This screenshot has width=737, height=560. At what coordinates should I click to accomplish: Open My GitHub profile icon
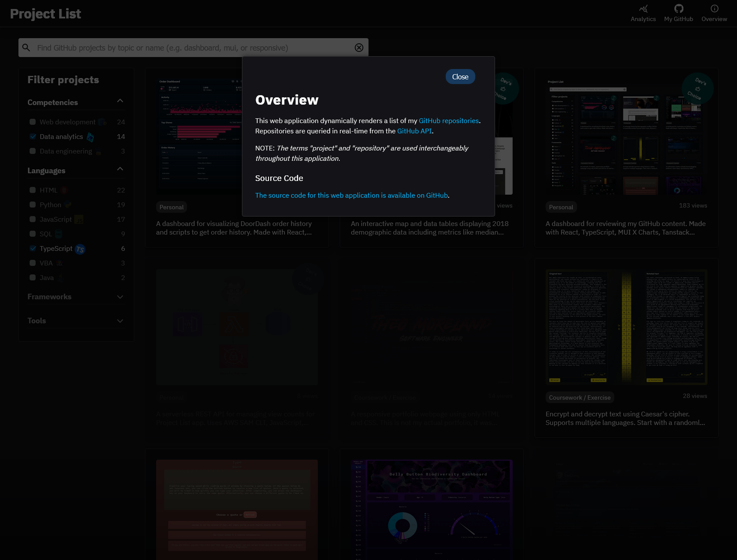click(x=678, y=9)
